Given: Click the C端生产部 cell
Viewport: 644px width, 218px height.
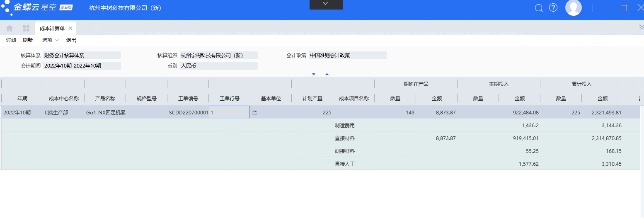Looking at the screenshot, I should [x=64, y=112].
